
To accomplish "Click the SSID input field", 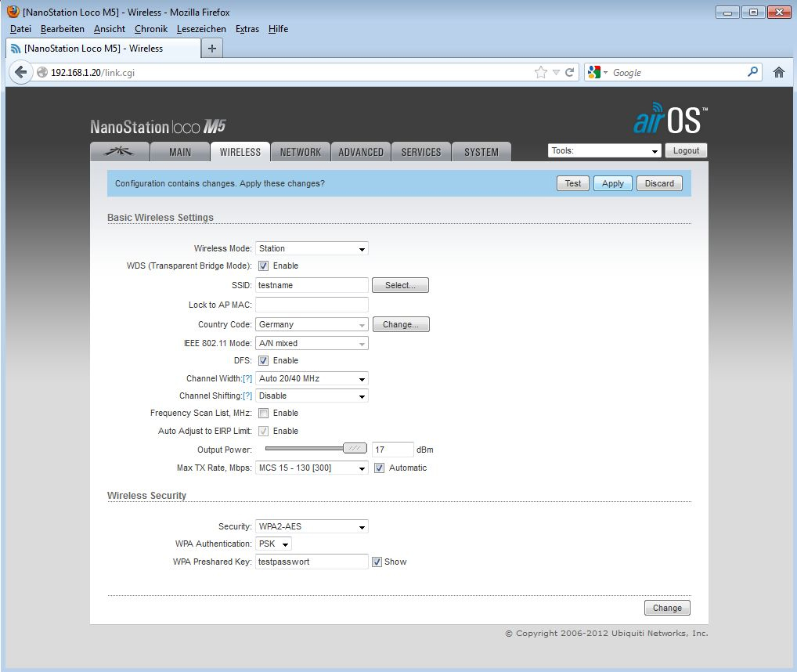I will coord(312,285).
